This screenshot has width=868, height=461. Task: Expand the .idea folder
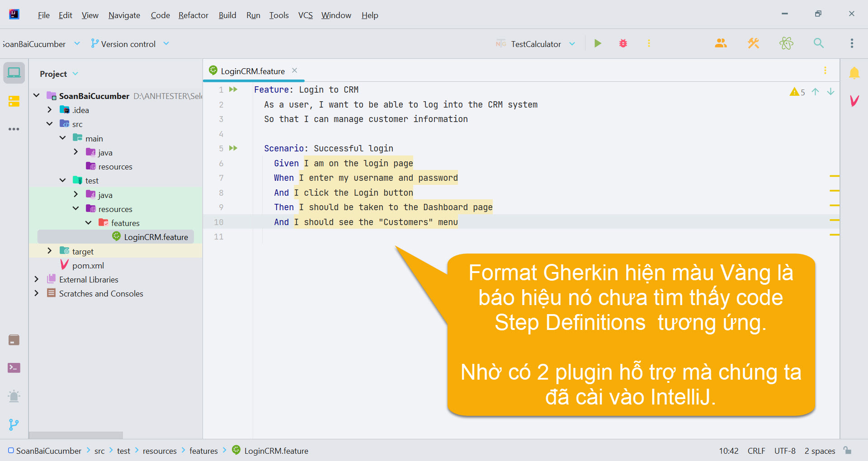[x=50, y=110]
